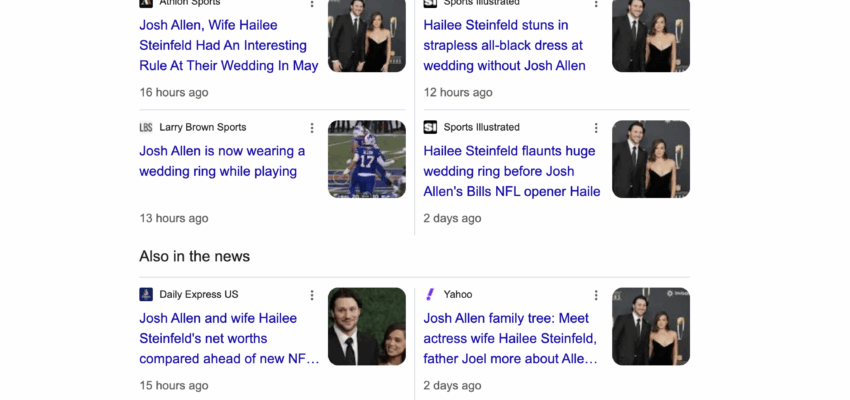Click thumbnail beside flaunts huge wedding ring story
Screen dimensions: 850x400
(x=651, y=160)
